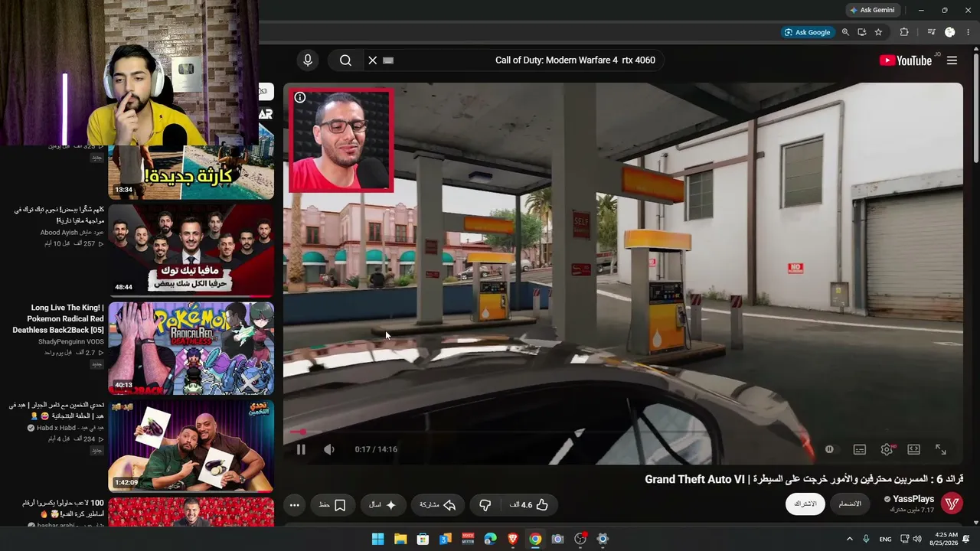Toggle subtitles with the captions icon
The image size is (980, 551).
[x=860, y=449]
